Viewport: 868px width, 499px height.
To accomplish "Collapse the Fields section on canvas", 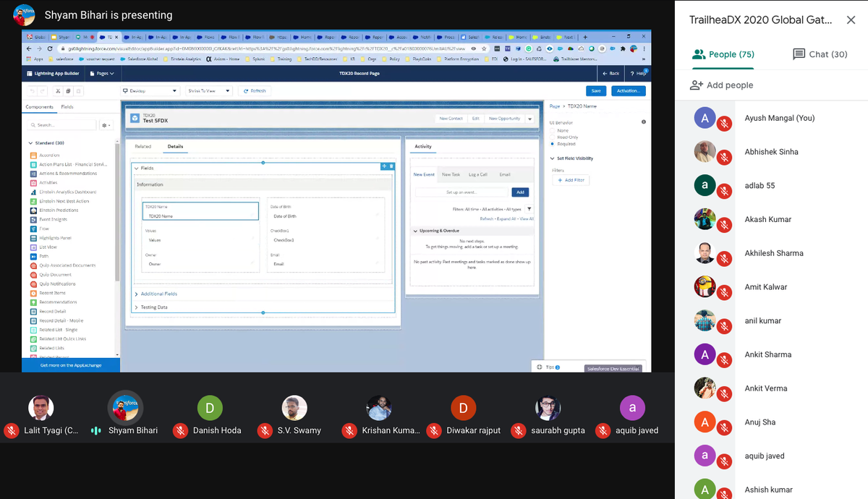I will pos(136,169).
